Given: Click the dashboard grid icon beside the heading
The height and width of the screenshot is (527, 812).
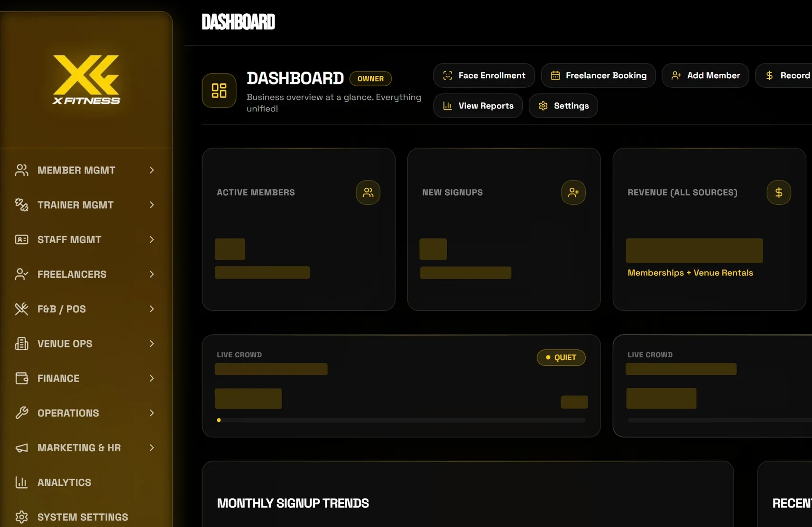Looking at the screenshot, I should (x=219, y=91).
